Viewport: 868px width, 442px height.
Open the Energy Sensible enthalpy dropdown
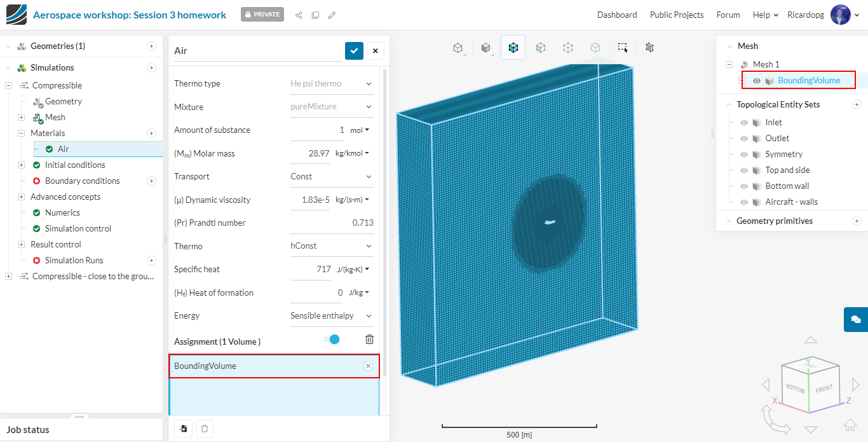(x=332, y=315)
